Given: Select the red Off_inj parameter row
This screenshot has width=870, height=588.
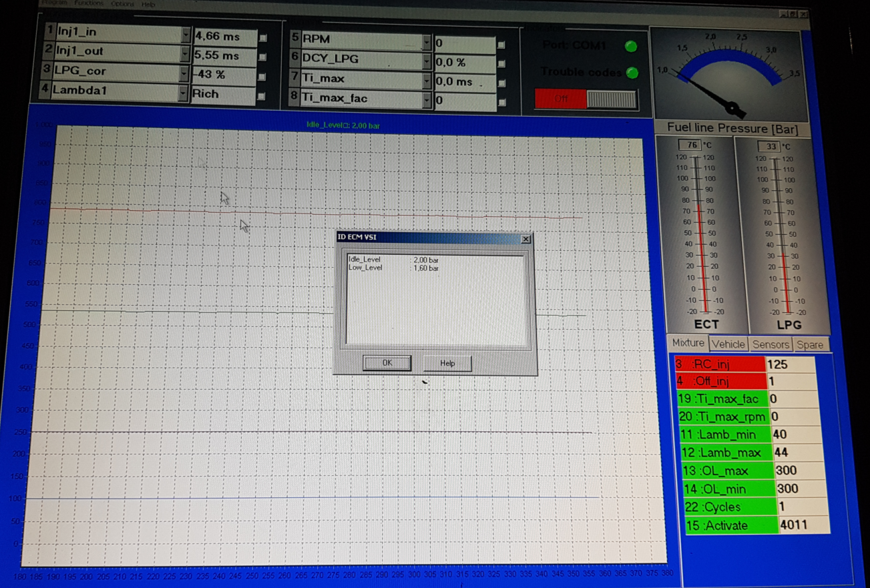Looking at the screenshot, I should [x=720, y=382].
